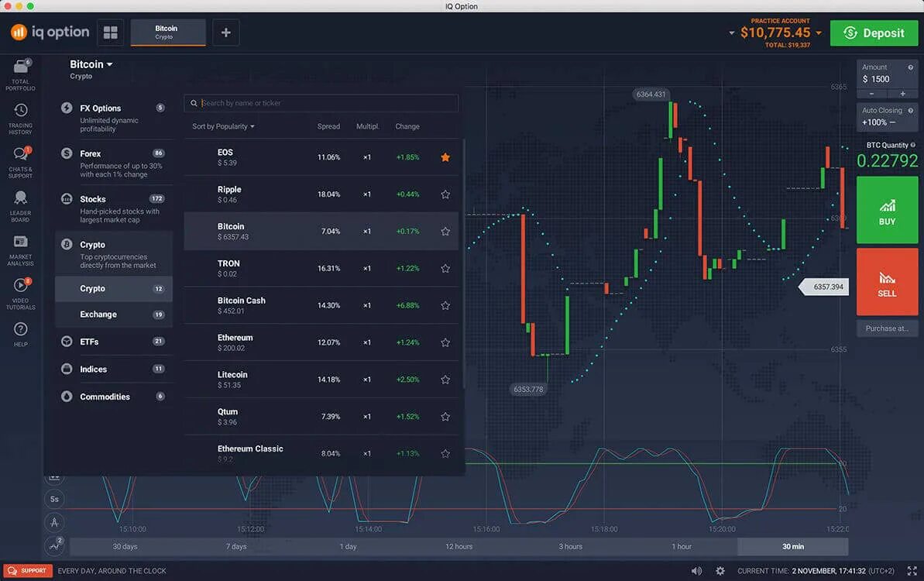Select the Litecoin row in the list

tap(321, 380)
